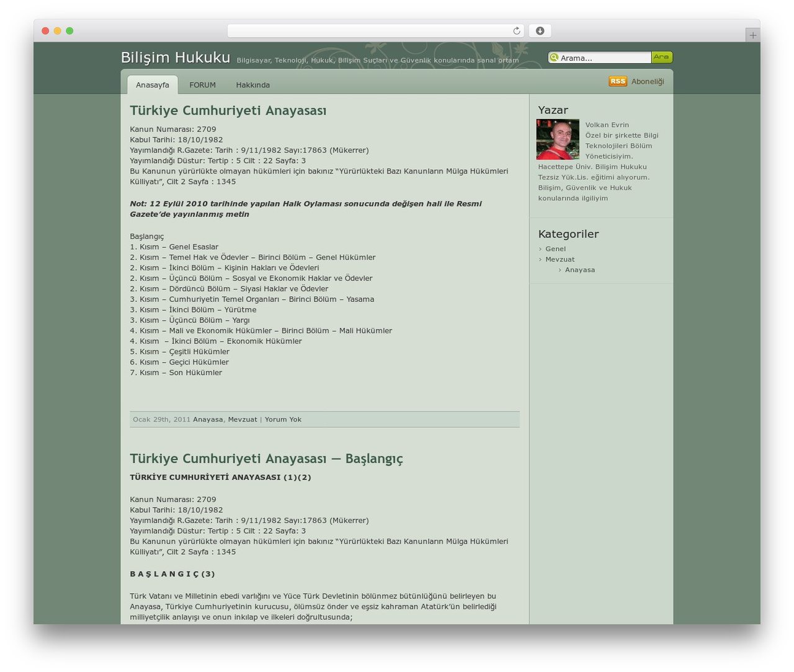
Task: Click the Ara search button
Action: (x=662, y=57)
